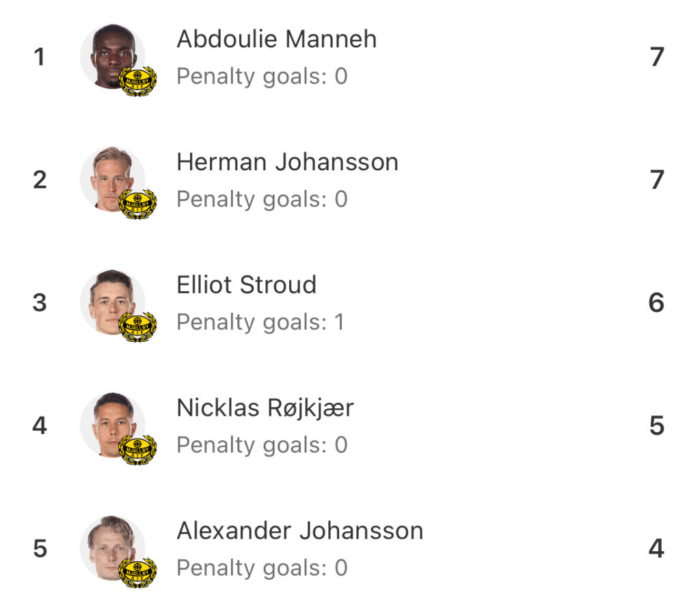Select the club badge by Nicklas Røjkjær
The height and width of the screenshot is (612, 700).
click(x=137, y=450)
